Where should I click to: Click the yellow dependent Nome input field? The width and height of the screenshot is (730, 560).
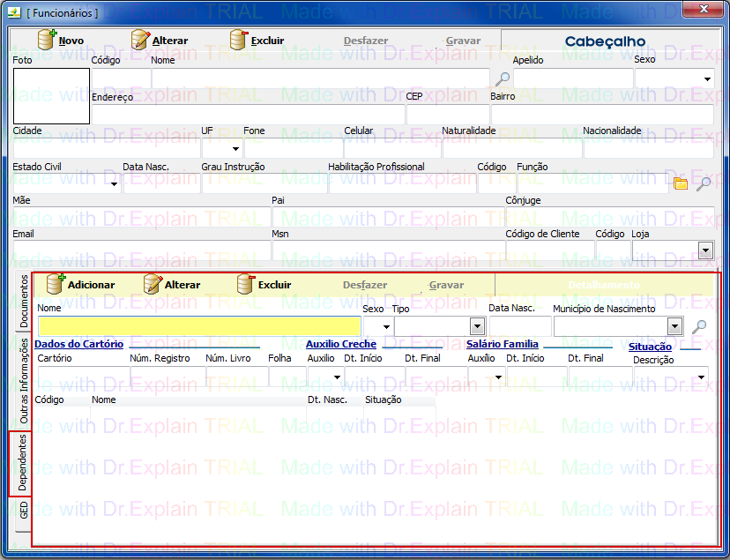point(198,326)
